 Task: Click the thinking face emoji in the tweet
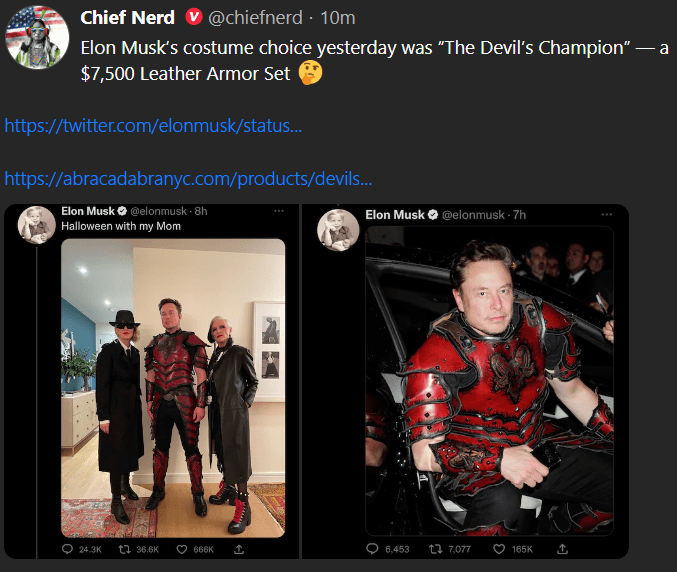[311, 73]
